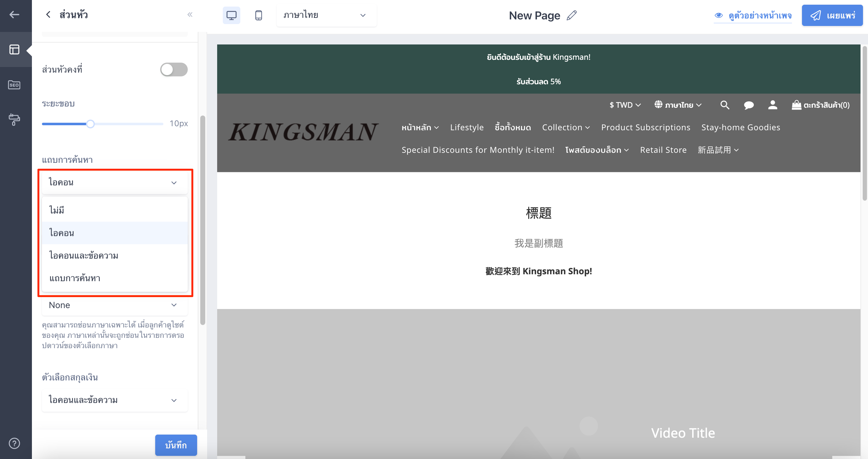
Task: Expand the 新品試用 nav menu
Action: click(x=718, y=150)
